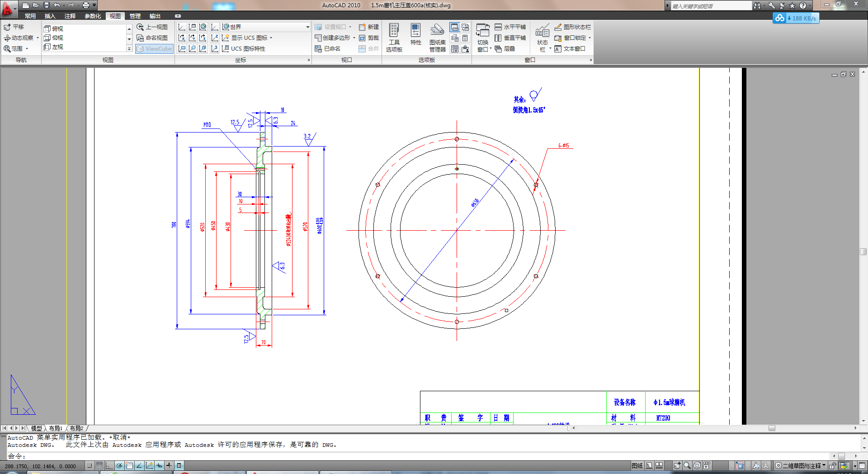Switch to the 插入 ribbon tab
Viewport: 868px width, 474px height.
tap(51, 16)
